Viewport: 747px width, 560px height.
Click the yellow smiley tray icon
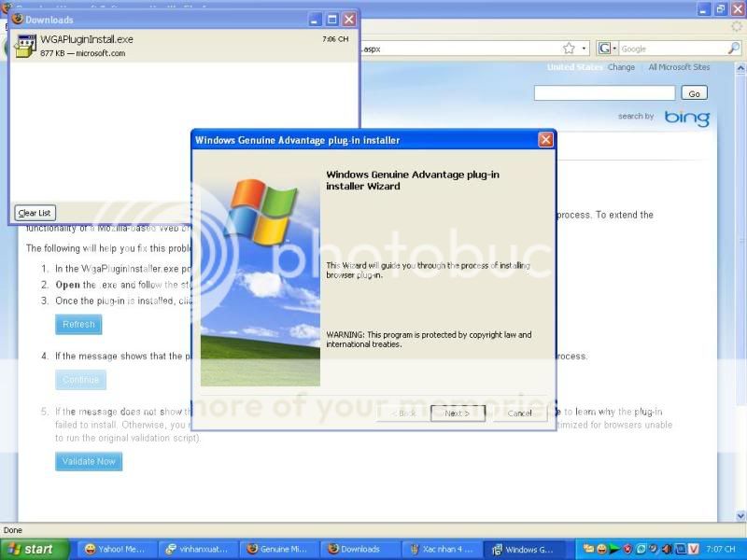click(601, 549)
